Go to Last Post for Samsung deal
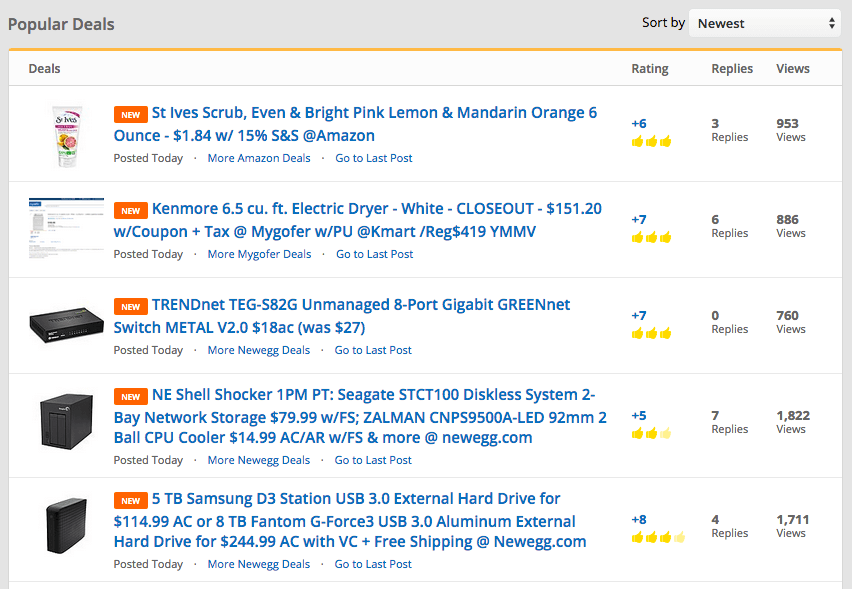Viewport: 852px width, 589px height. 373,565
